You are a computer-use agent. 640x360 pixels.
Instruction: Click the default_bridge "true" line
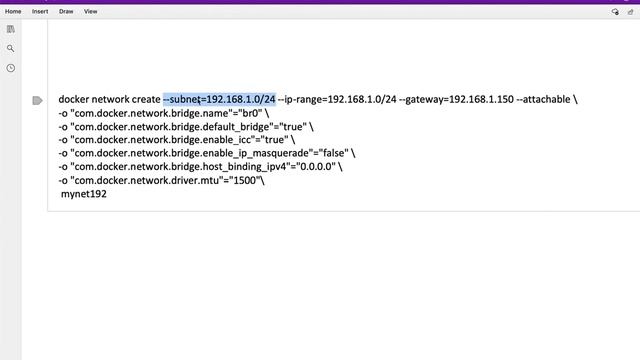186,127
